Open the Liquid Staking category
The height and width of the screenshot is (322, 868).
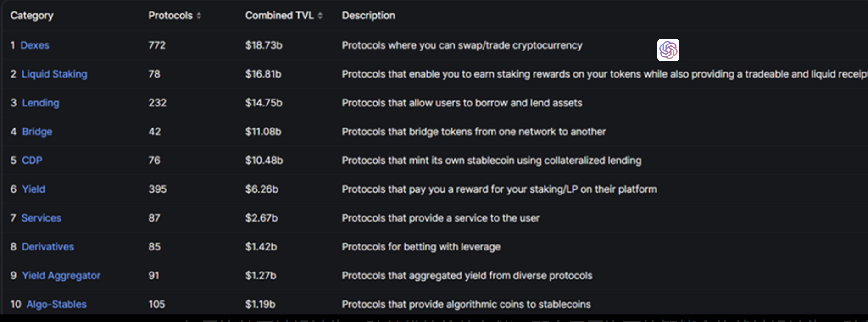[55, 74]
